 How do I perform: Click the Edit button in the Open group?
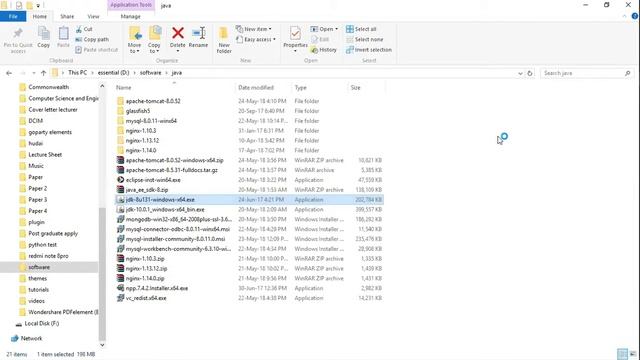click(320, 39)
